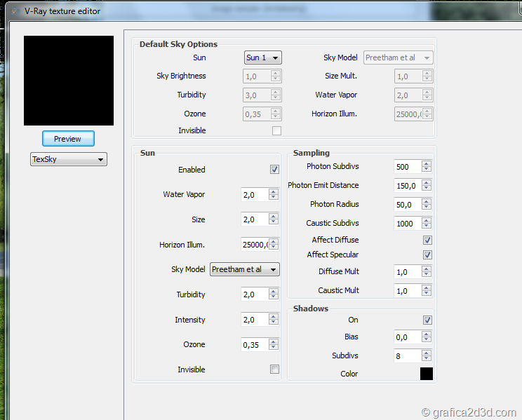Open the TexSky texture type dropdown
522x420 pixels.
[x=68, y=159]
